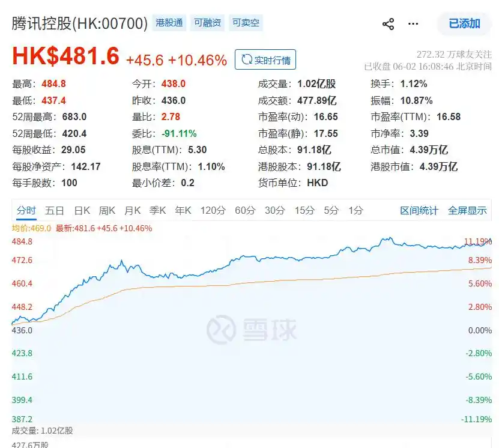This screenshot has width=499, height=448.
Task: Click the 436.0 baseline axis label
Action: coord(22,330)
